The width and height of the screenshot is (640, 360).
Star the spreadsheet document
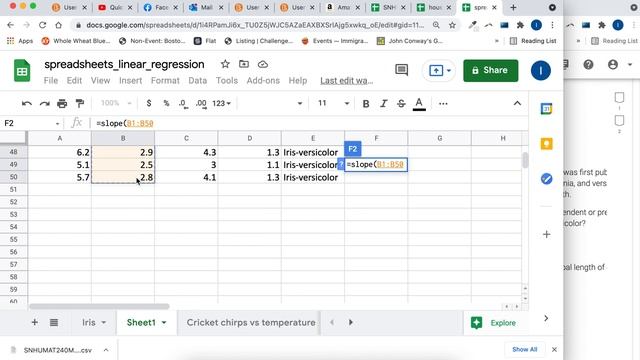point(225,64)
